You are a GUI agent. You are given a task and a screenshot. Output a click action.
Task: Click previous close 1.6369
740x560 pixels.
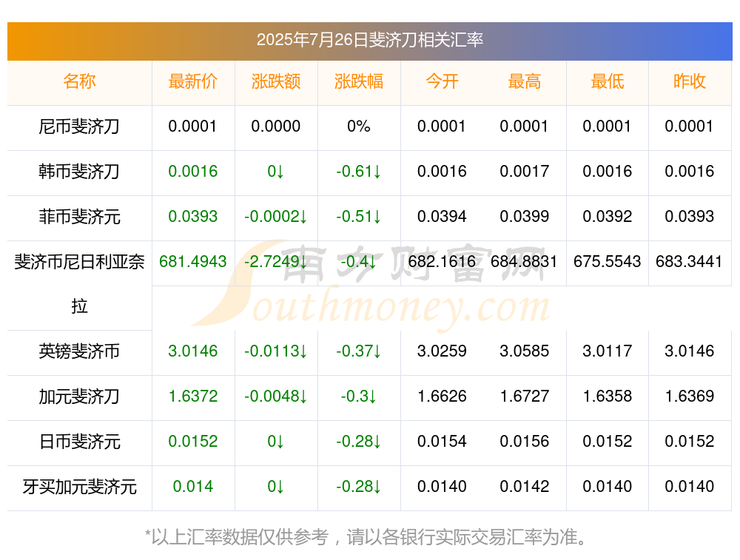(x=690, y=397)
